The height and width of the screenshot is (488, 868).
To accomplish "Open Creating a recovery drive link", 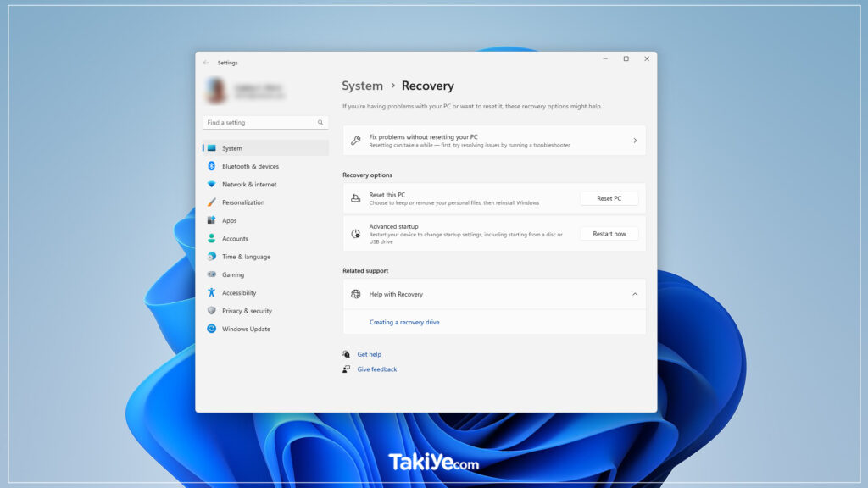I will [x=404, y=322].
